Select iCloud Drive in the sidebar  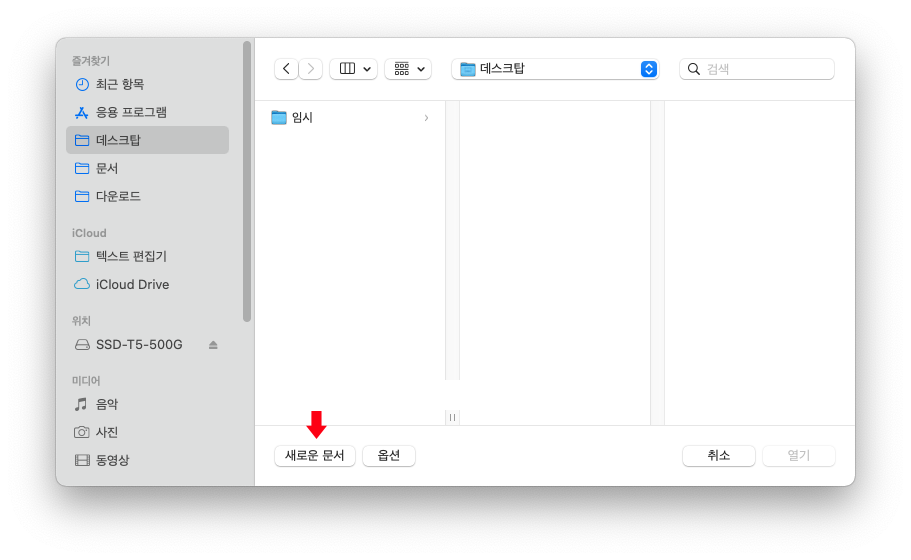pyautogui.click(x=148, y=284)
